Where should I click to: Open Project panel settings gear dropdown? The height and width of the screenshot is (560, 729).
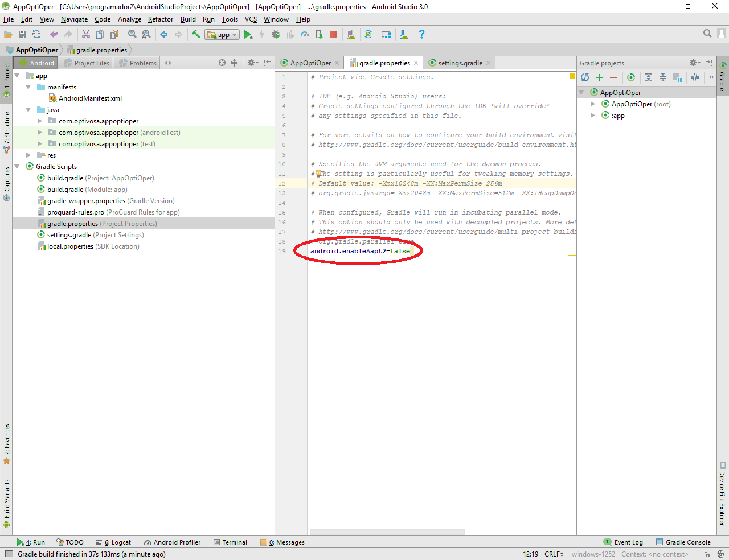[252, 63]
